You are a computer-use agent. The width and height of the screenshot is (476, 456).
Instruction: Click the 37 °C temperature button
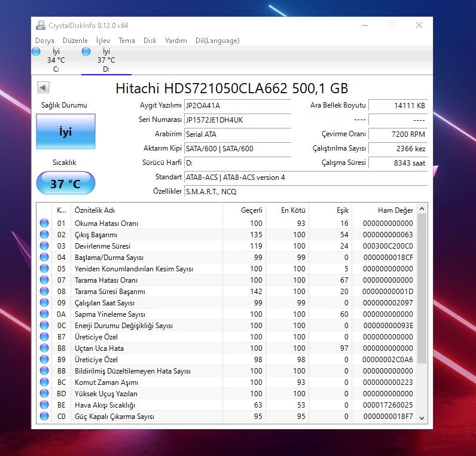(66, 183)
